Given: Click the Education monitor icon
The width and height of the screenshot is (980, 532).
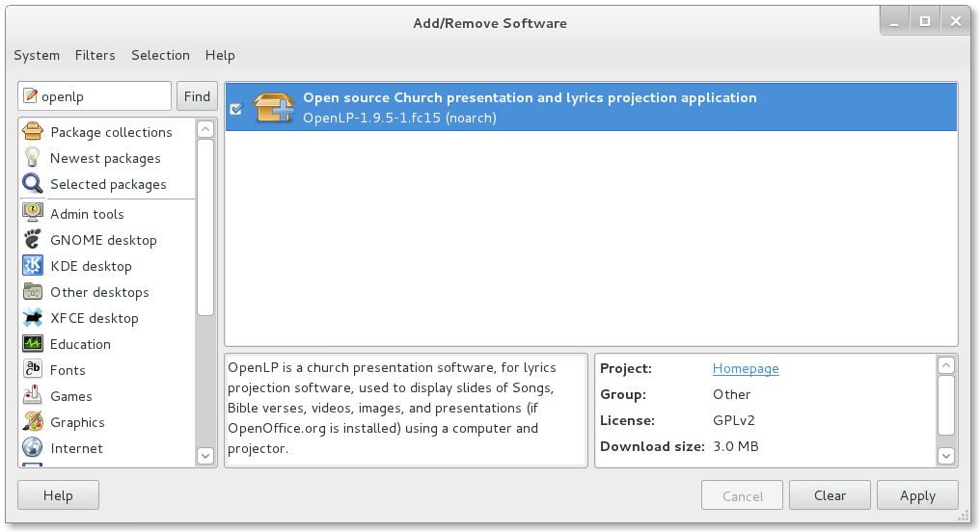Looking at the screenshot, I should (33, 343).
